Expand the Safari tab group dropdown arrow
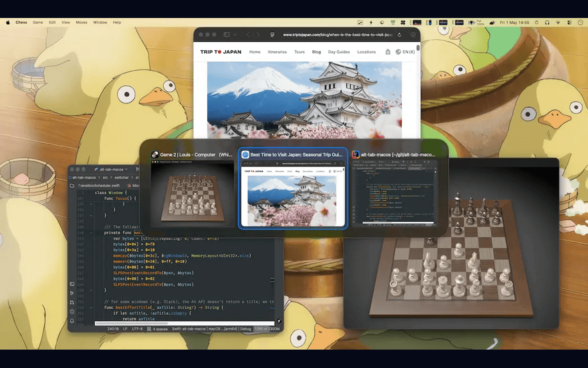Image resolution: width=588 pixels, height=368 pixels. [235, 35]
